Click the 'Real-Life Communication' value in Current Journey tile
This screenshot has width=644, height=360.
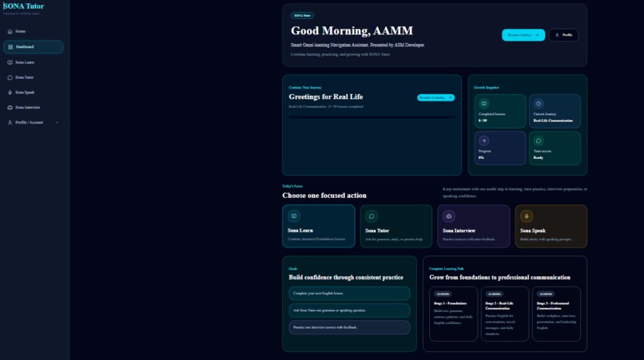[x=553, y=121]
